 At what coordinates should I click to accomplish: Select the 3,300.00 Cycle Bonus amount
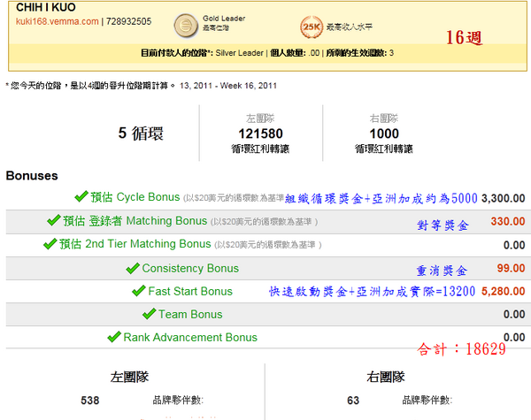(504, 198)
